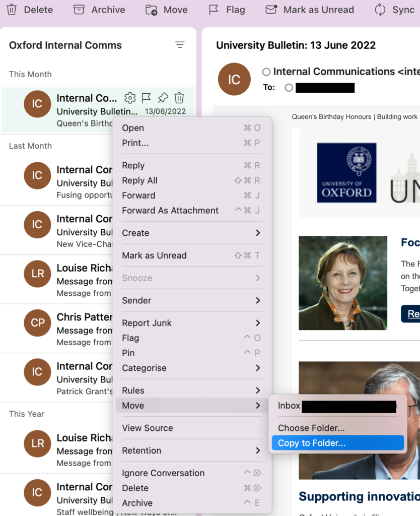Pin the selected email using pin icon
Image resolution: width=420 pixels, height=516 pixels.
[x=163, y=98]
